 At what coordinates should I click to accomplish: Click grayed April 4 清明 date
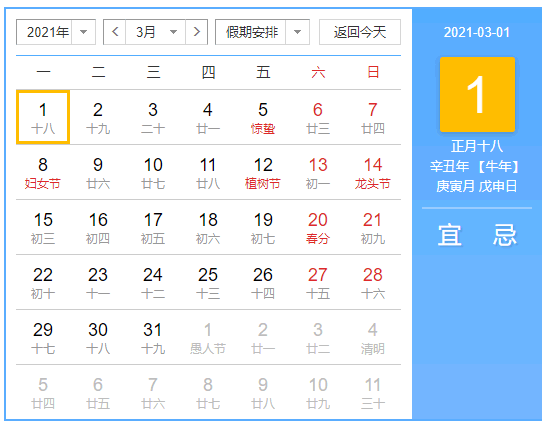click(373, 337)
